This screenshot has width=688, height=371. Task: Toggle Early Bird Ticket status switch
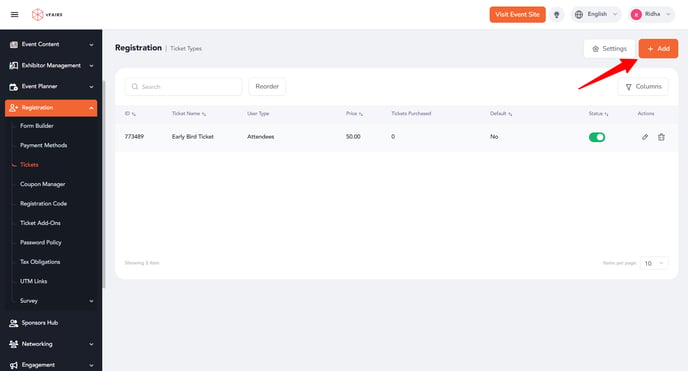[597, 137]
